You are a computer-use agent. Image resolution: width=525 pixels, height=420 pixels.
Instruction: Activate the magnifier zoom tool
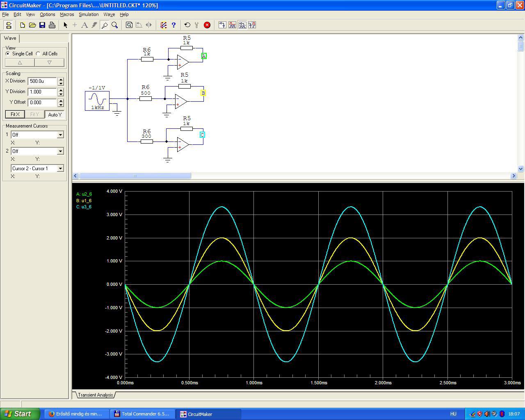pyautogui.click(x=115, y=25)
